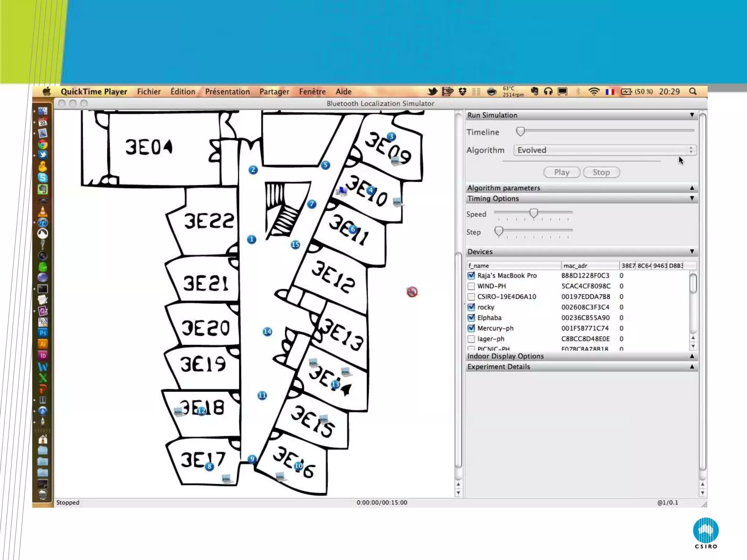Click the Wi-Fi status icon
The height and width of the screenshot is (560, 747).
[x=594, y=92]
